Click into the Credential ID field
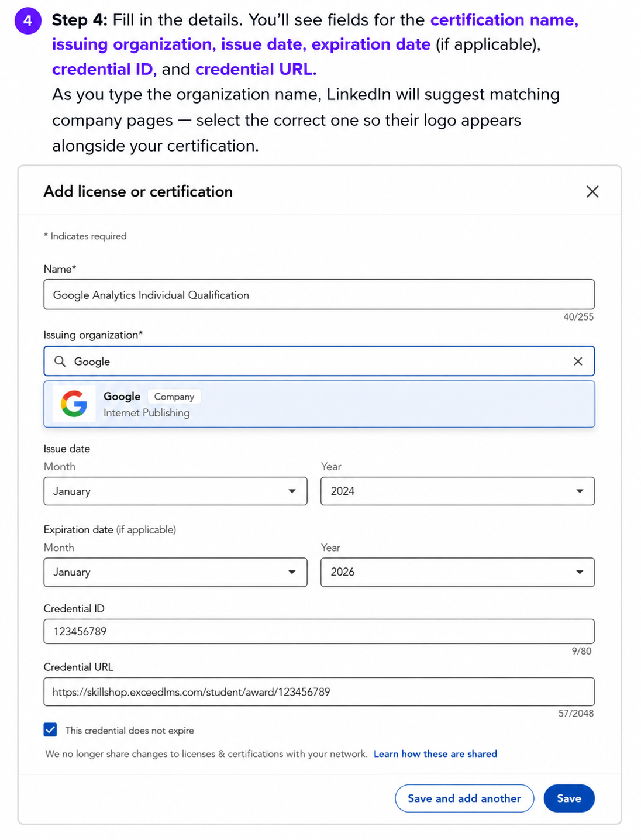 tap(319, 631)
